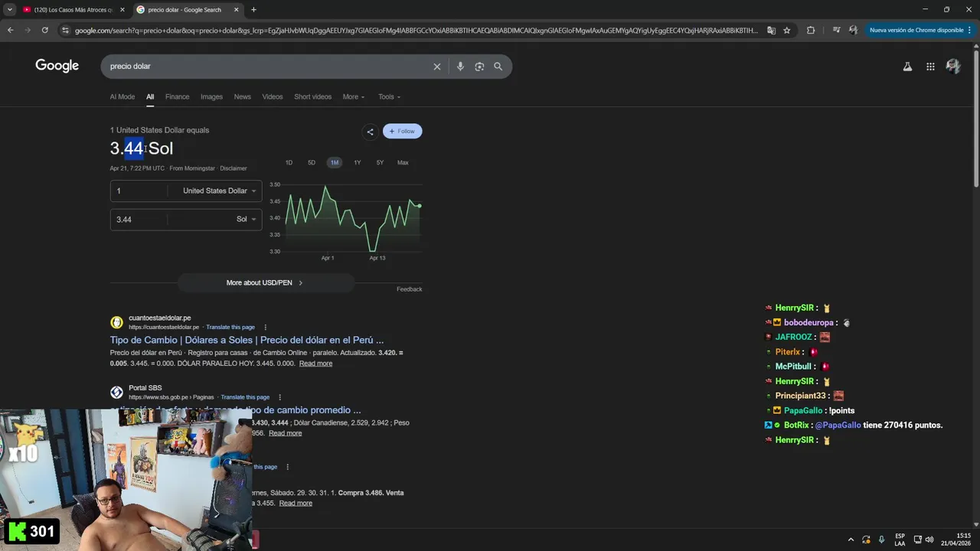980x551 pixels.
Task: Click the Feedback link under chart
Action: coord(409,289)
